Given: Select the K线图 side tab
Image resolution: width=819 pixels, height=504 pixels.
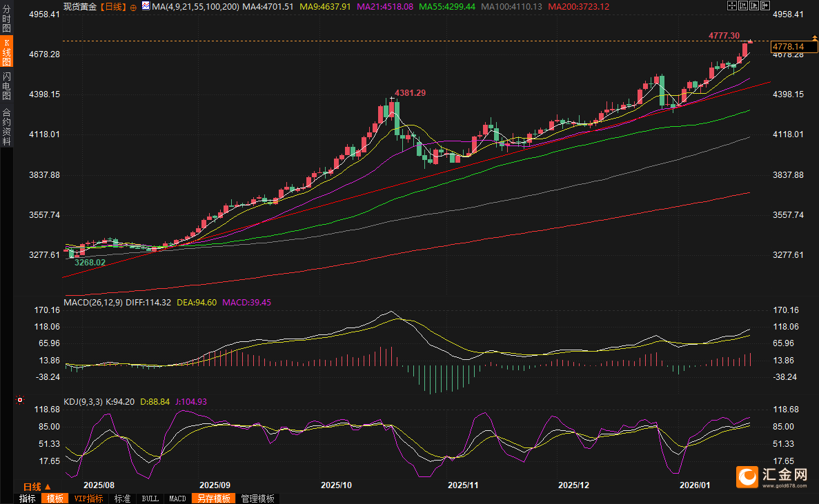Looking at the screenshot, I should (6, 53).
